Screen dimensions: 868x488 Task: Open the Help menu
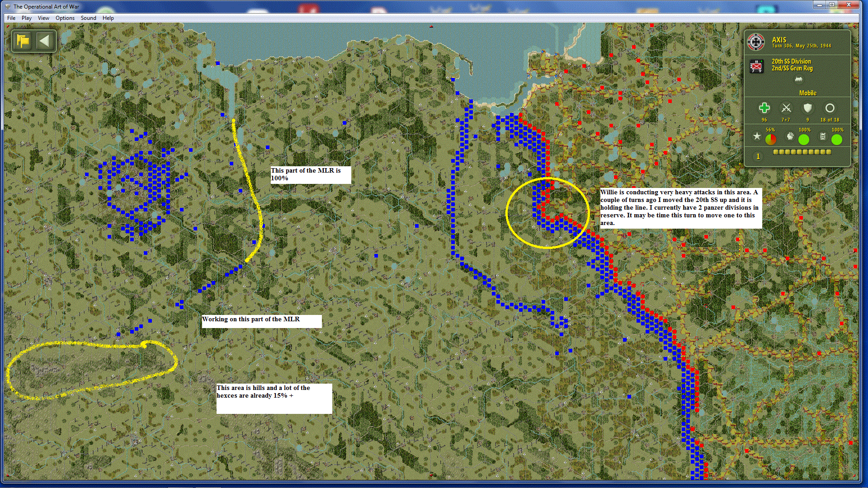pyautogui.click(x=108, y=18)
